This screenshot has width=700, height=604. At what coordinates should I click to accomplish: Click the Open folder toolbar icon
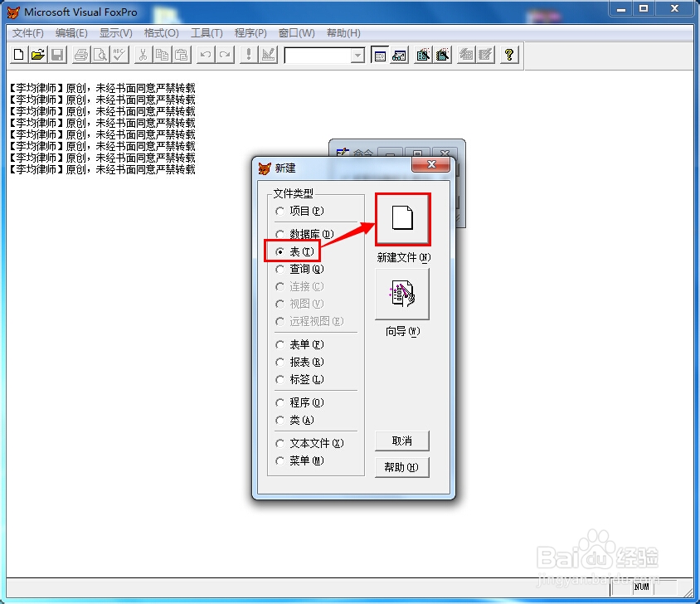[38, 55]
